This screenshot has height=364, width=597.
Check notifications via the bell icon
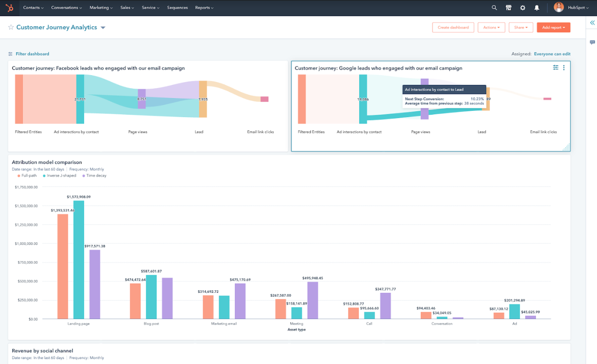click(x=536, y=7)
